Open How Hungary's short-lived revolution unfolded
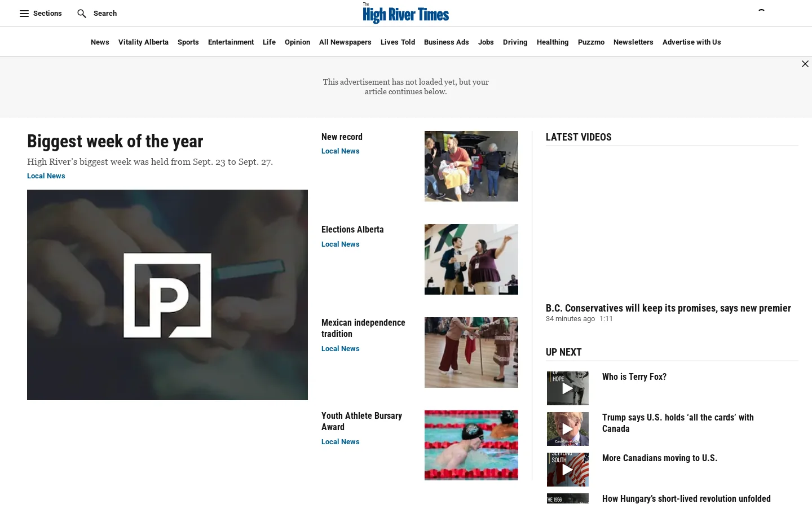 coord(686,499)
